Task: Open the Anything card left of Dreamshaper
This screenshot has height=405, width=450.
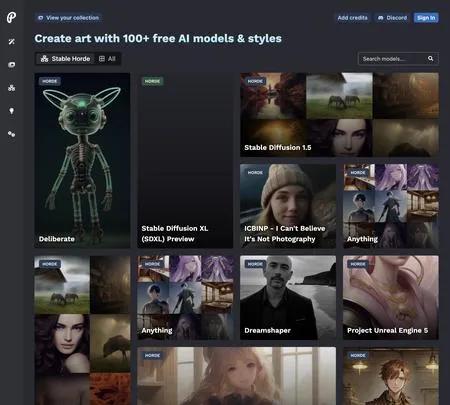Action: [x=185, y=298]
